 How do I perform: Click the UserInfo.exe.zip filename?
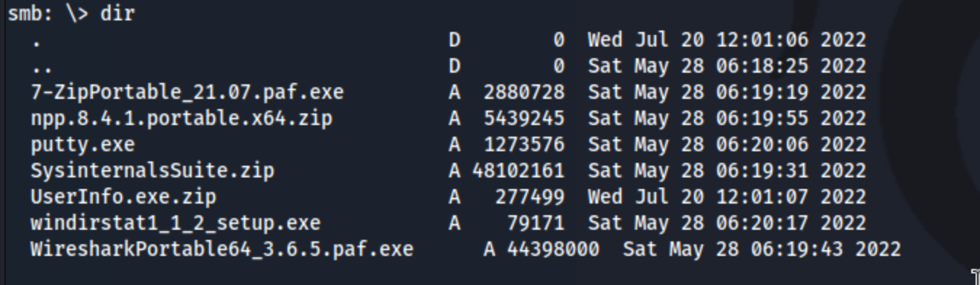[123, 197]
